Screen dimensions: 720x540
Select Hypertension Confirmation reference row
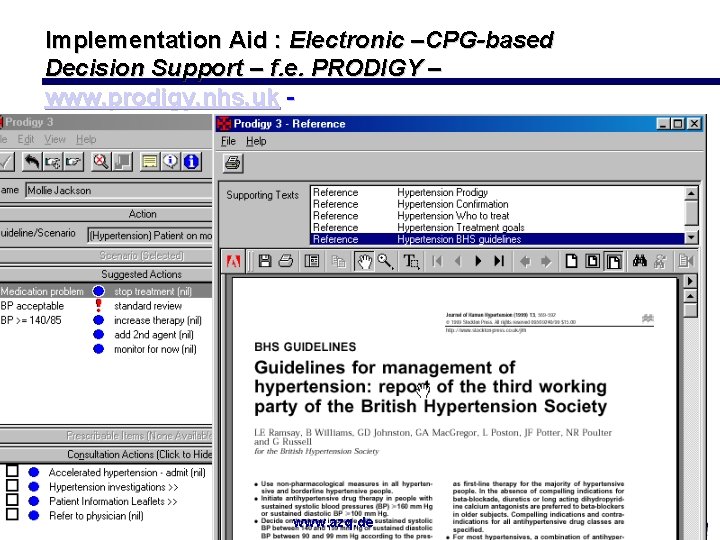[x=498, y=204]
